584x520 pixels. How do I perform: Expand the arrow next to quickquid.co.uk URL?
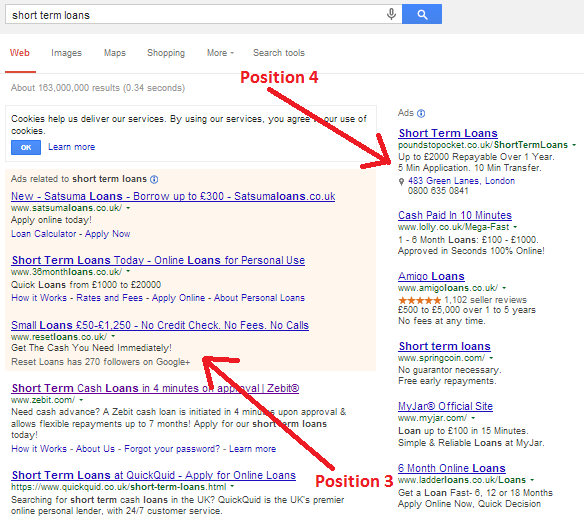(232, 486)
